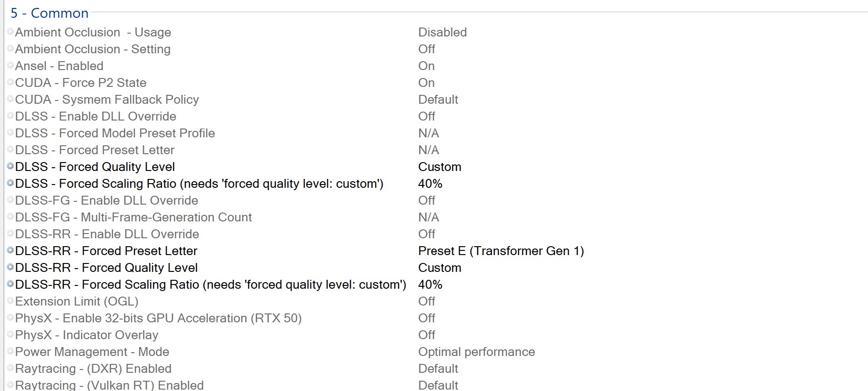Viewport: 868px width, 391px height.
Task: Collapse the 5 - Common section header
Action: (49, 13)
